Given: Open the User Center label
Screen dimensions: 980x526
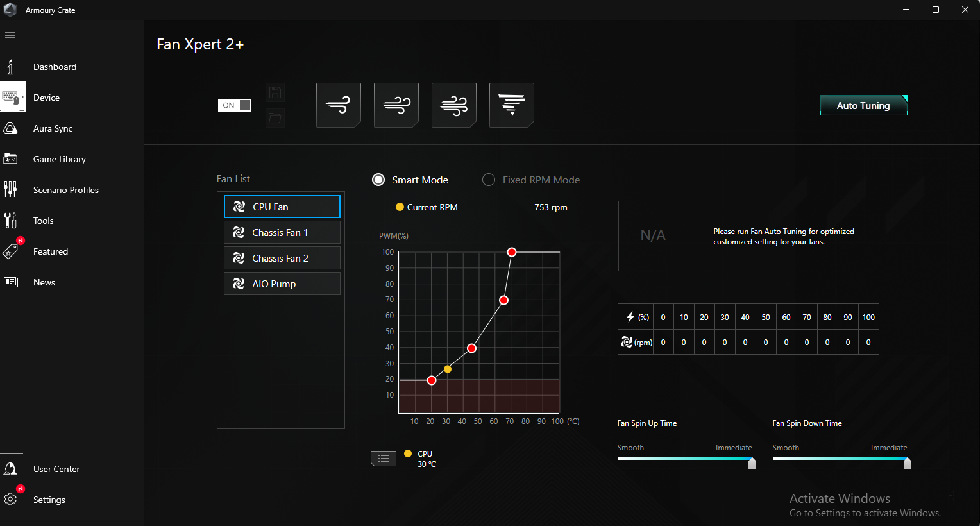Looking at the screenshot, I should pos(56,469).
